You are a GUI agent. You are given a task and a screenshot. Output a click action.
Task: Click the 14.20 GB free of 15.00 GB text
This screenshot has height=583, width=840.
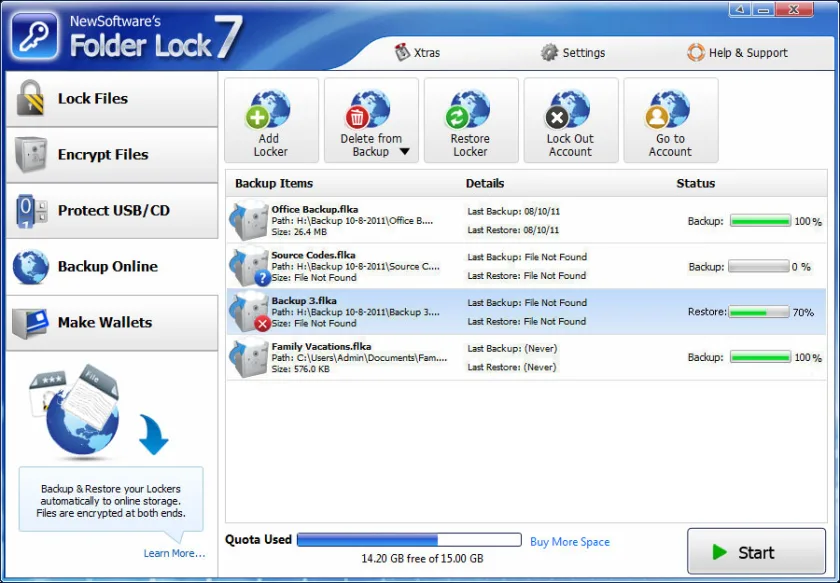pyautogui.click(x=422, y=558)
